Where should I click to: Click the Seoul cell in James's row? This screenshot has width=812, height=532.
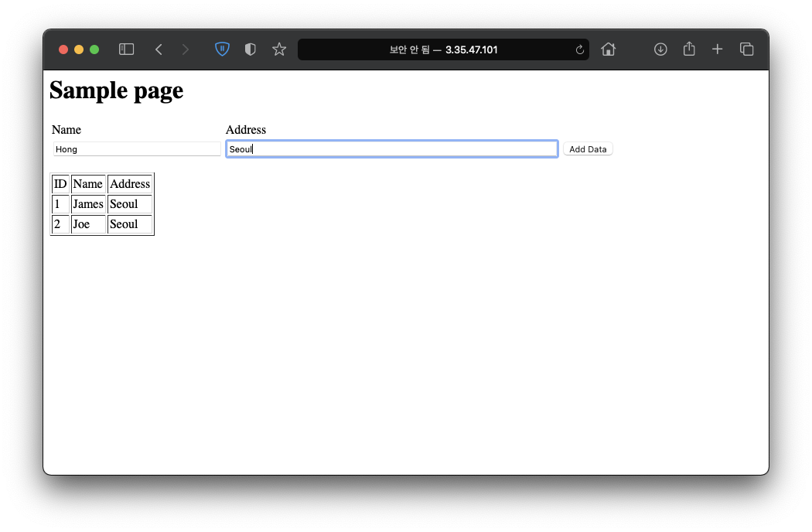pyautogui.click(x=130, y=204)
